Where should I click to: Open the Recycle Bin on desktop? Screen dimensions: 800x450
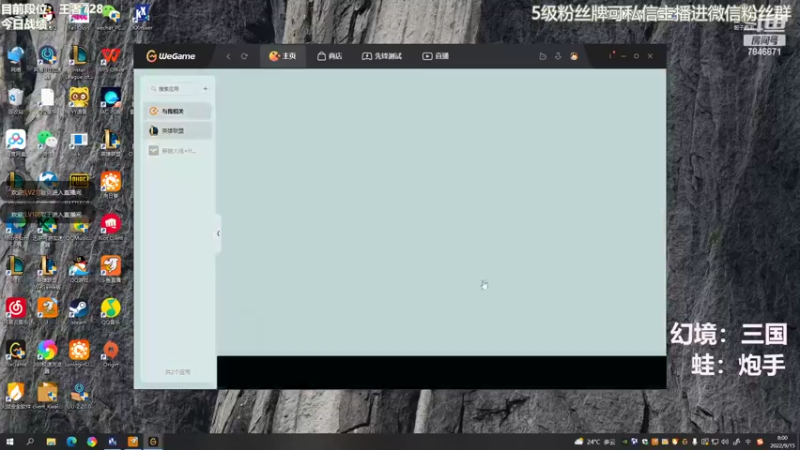[16, 100]
